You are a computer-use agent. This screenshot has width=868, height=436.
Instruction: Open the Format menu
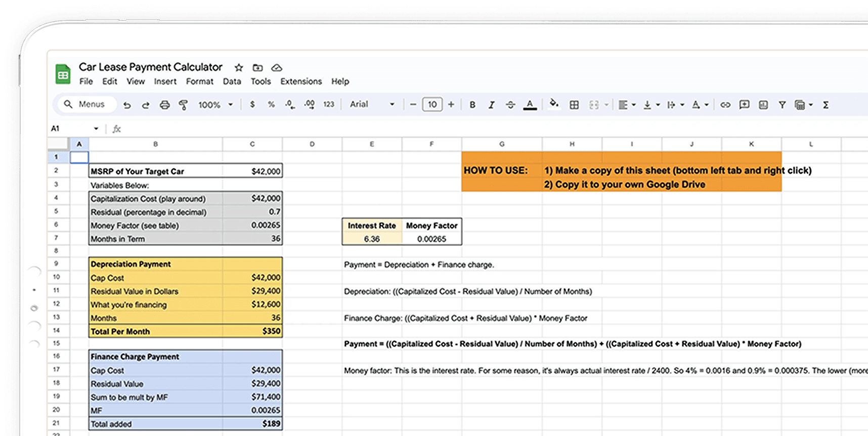[x=199, y=81]
